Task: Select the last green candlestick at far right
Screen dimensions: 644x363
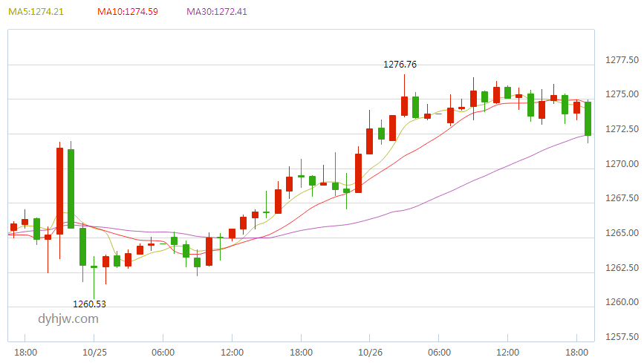Action: [588, 119]
